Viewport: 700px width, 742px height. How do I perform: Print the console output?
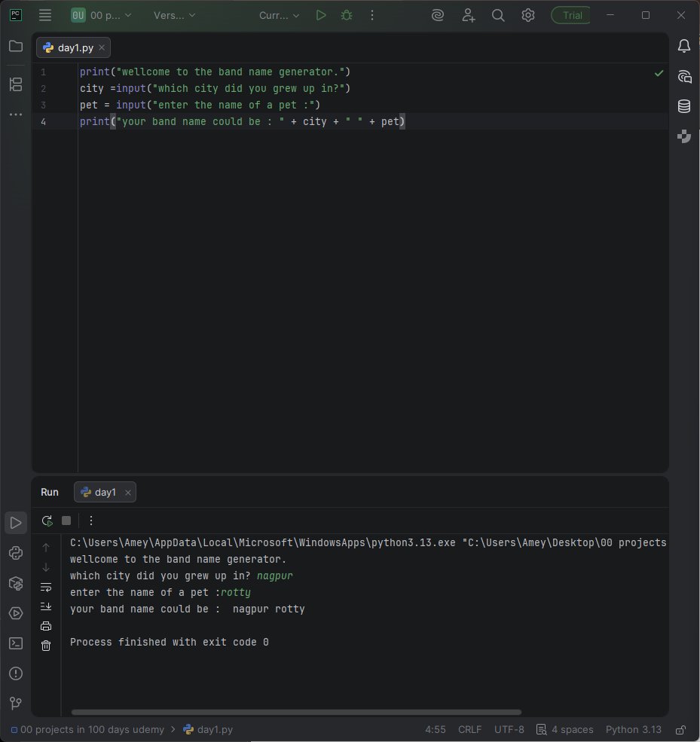click(x=46, y=626)
